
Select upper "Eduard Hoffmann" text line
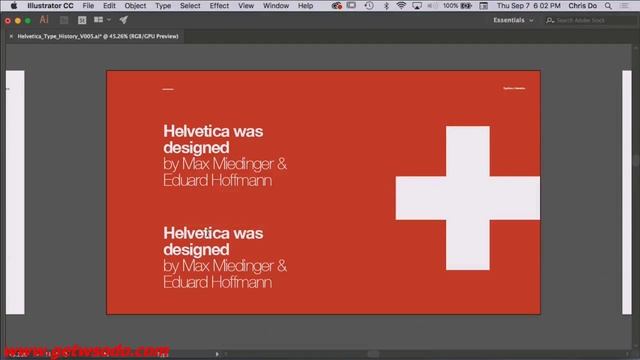pos(218,180)
